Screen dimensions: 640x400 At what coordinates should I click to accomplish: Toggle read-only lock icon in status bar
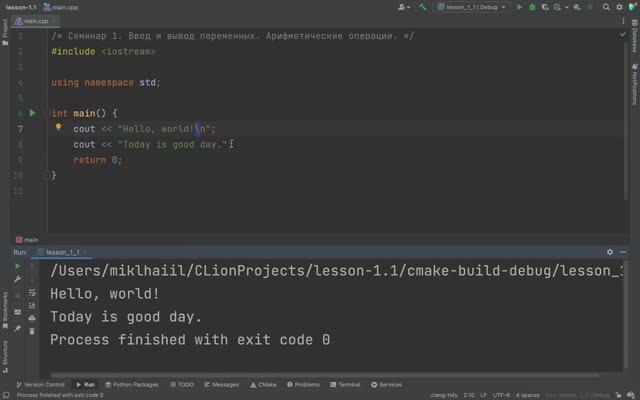coord(619,395)
